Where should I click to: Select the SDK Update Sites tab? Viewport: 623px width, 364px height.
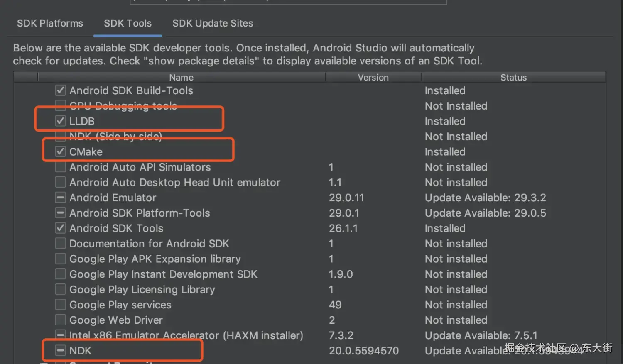[x=213, y=23]
